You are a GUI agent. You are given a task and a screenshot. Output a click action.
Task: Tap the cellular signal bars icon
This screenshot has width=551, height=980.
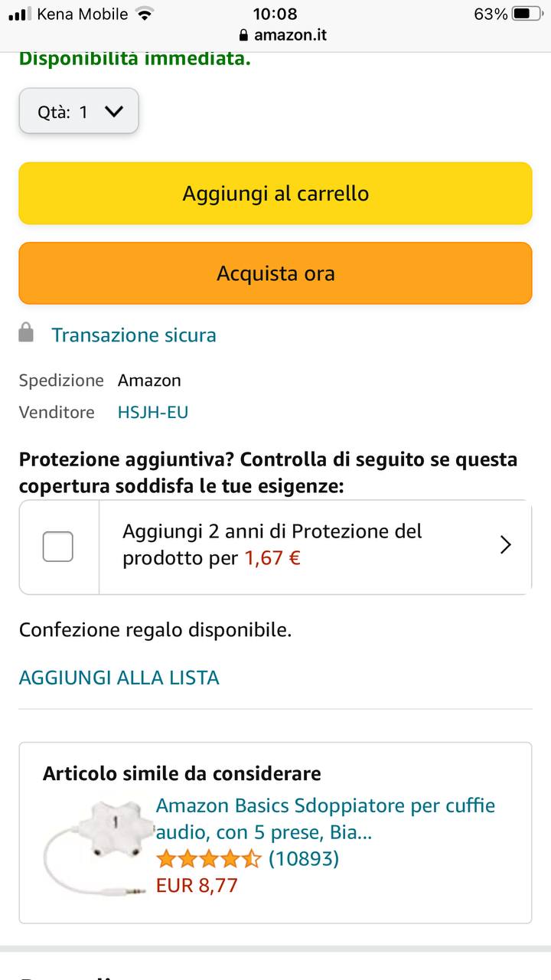(x=19, y=14)
